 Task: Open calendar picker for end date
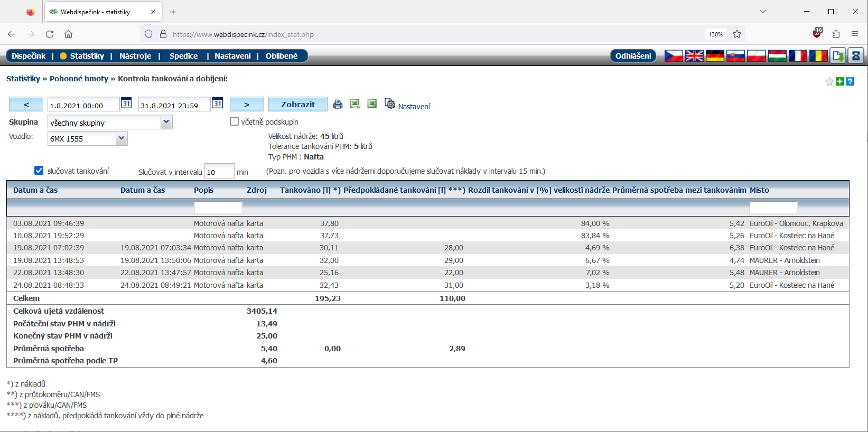(217, 104)
